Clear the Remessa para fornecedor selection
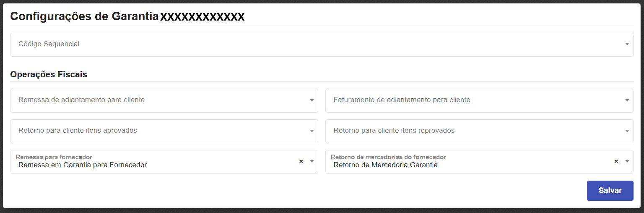 (x=301, y=161)
